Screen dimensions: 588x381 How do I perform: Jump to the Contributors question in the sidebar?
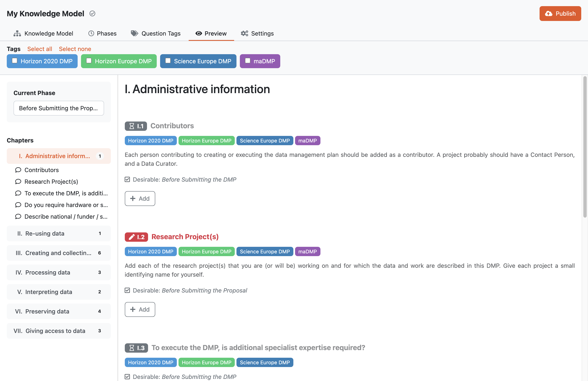point(41,170)
